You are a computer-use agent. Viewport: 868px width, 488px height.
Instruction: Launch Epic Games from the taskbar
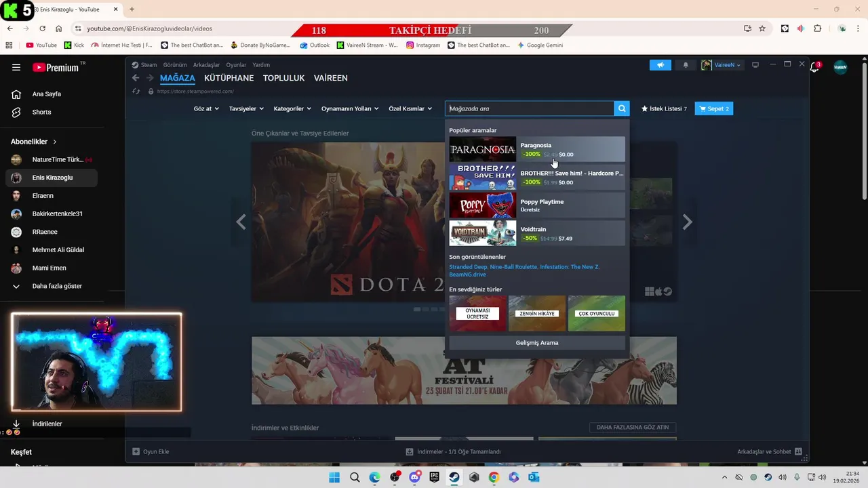coord(434,477)
